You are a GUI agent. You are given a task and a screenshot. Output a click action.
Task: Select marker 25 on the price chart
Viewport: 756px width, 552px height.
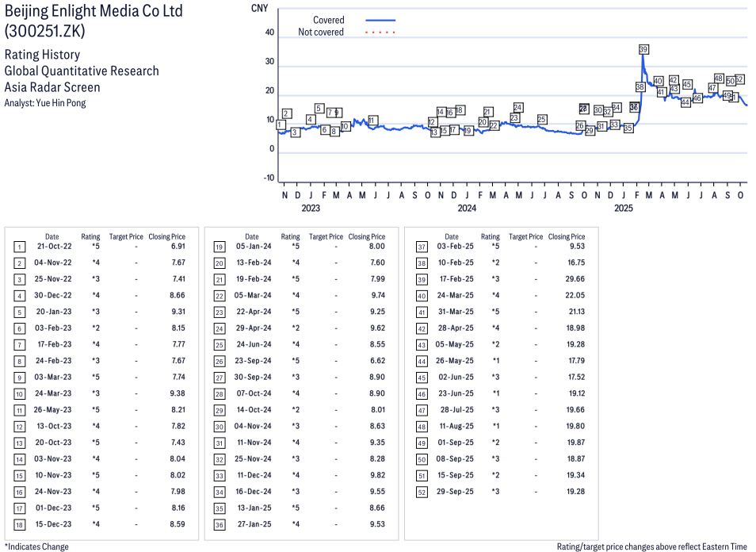542,120
